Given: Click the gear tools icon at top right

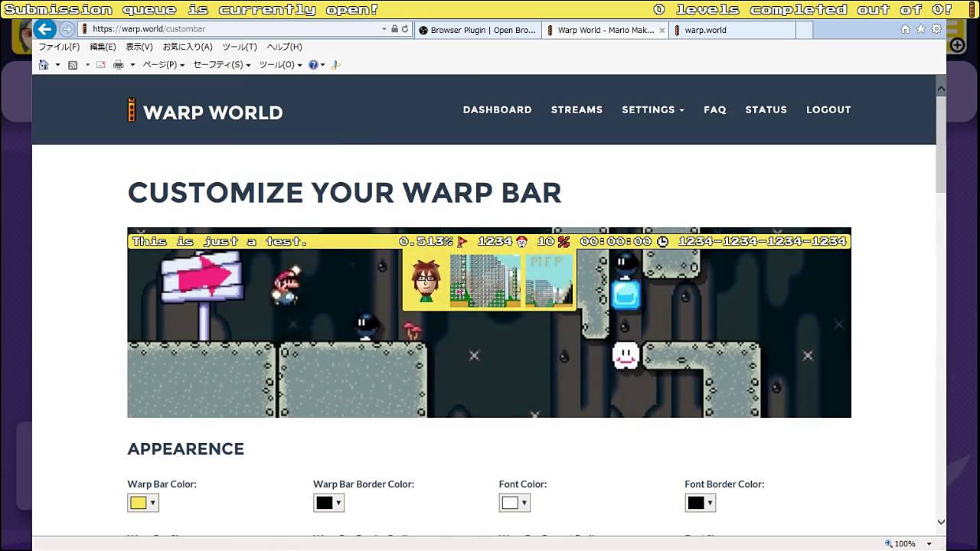Looking at the screenshot, I should (936, 29).
